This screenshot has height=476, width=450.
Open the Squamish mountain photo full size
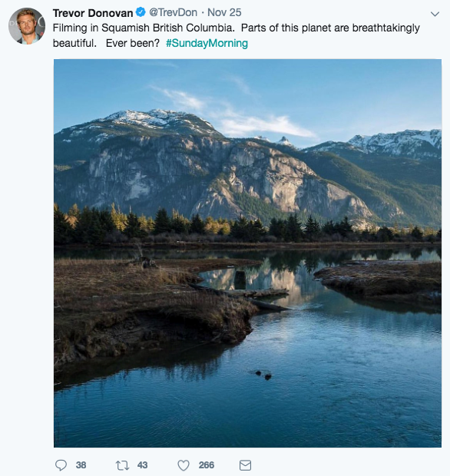[x=247, y=253]
